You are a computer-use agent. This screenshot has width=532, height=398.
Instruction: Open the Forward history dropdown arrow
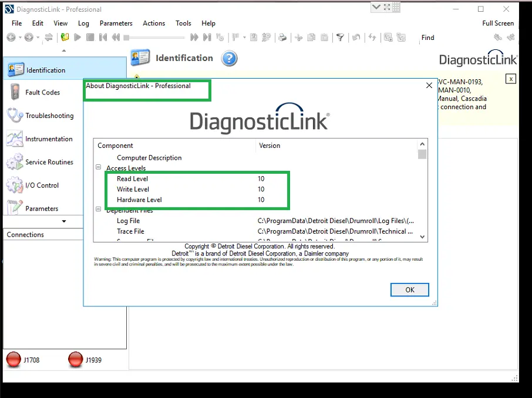tap(38, 38)
